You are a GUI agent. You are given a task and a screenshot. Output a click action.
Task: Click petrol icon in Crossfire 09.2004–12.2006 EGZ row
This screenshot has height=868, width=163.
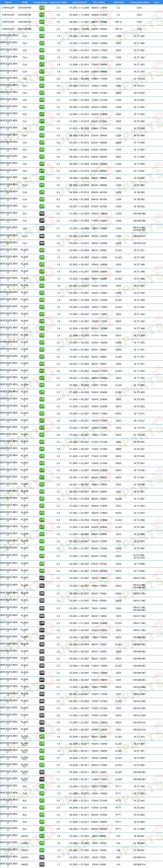pos(42,29)
